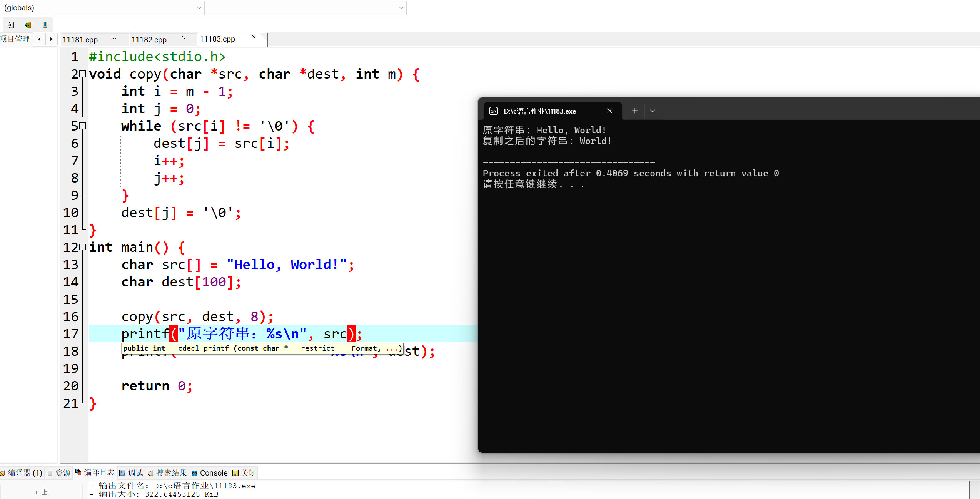Click new tab plus in terminal
Screen dimensions: 980x499
coord(635,111)
